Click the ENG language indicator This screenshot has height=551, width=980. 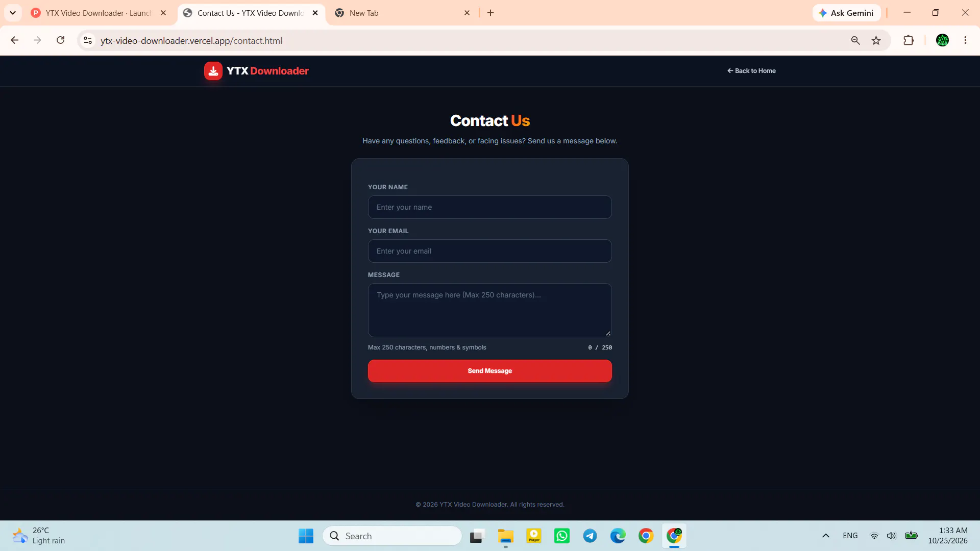[850, 536]
